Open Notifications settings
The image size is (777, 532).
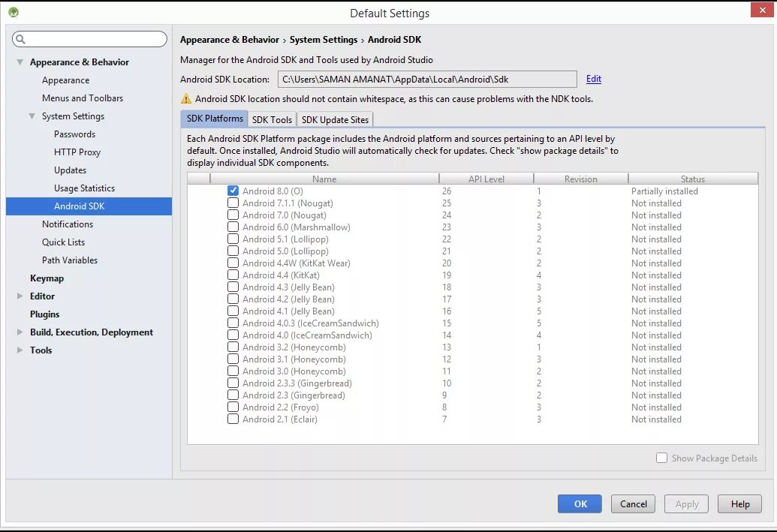click(68, 224)
